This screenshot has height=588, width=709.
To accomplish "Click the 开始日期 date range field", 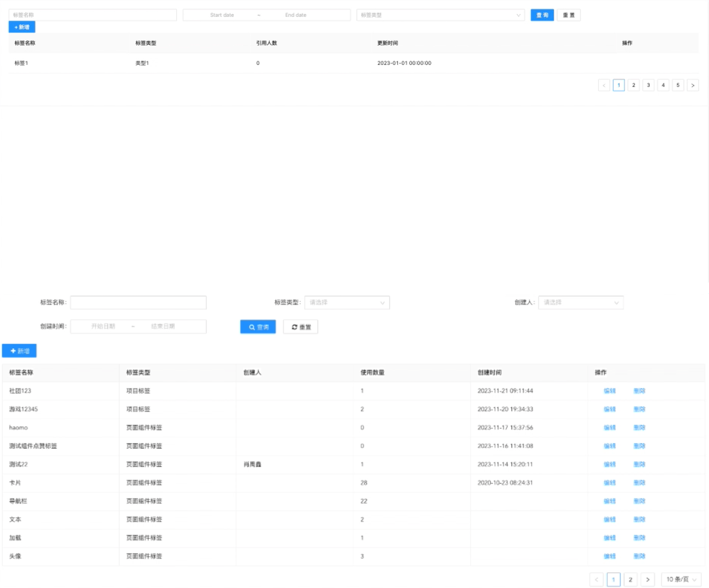I will click(x=103, y=327).
